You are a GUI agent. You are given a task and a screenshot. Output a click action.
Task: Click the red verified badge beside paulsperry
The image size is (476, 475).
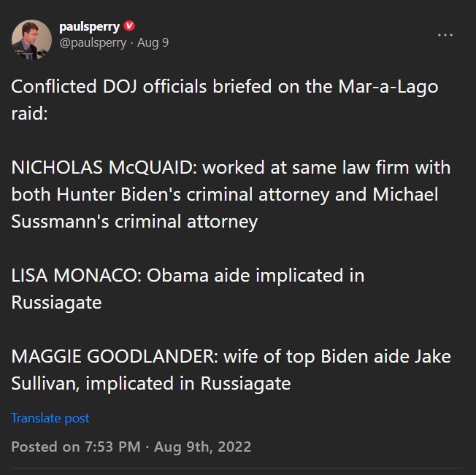(130, 26)
